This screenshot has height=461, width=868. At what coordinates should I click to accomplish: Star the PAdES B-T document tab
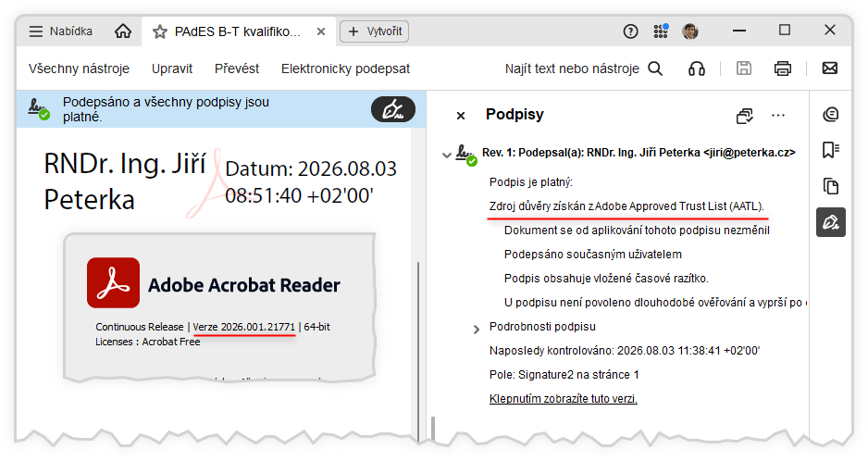coord(160,32)
